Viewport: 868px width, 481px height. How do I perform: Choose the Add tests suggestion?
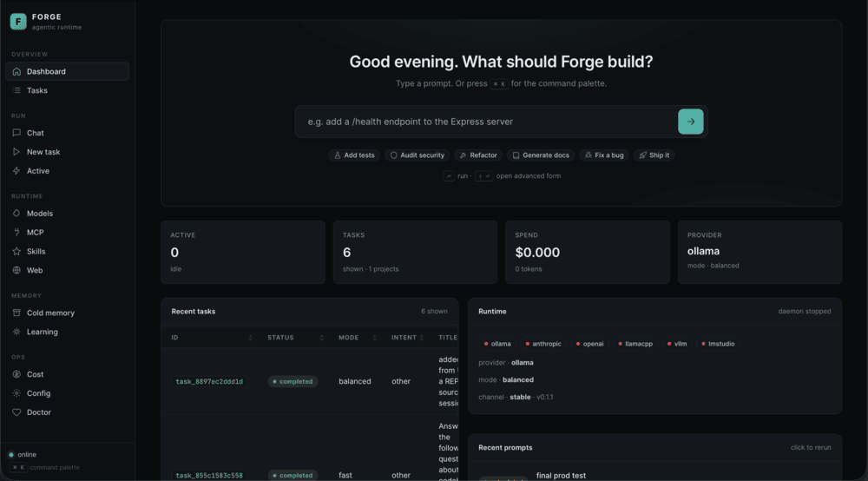[354, 155]
